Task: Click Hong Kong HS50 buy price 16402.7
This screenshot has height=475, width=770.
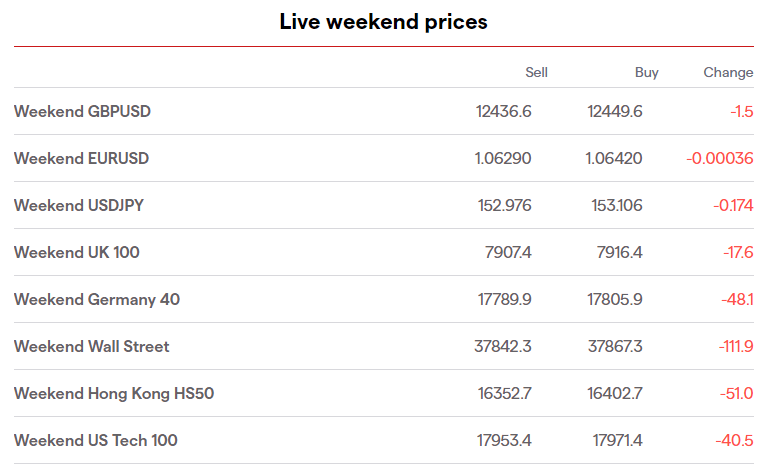Action: (x=615, y=393)
